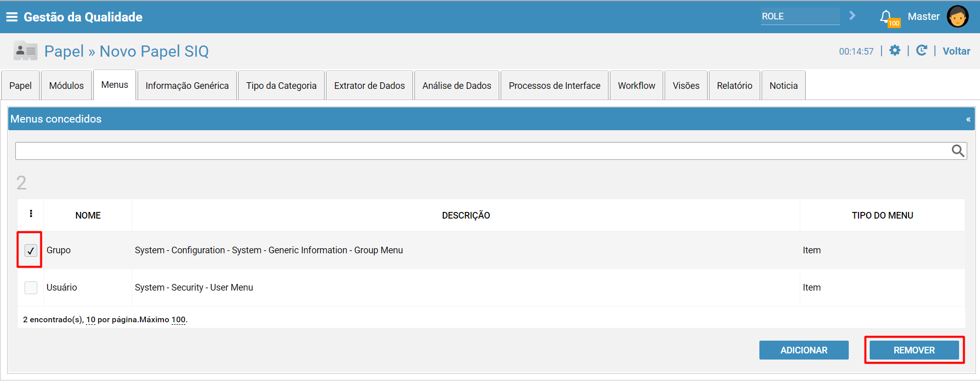Viewport: 980px width, 382px height.
Task: Open the Tipo da Categoria tab
Action: (281, 85)
